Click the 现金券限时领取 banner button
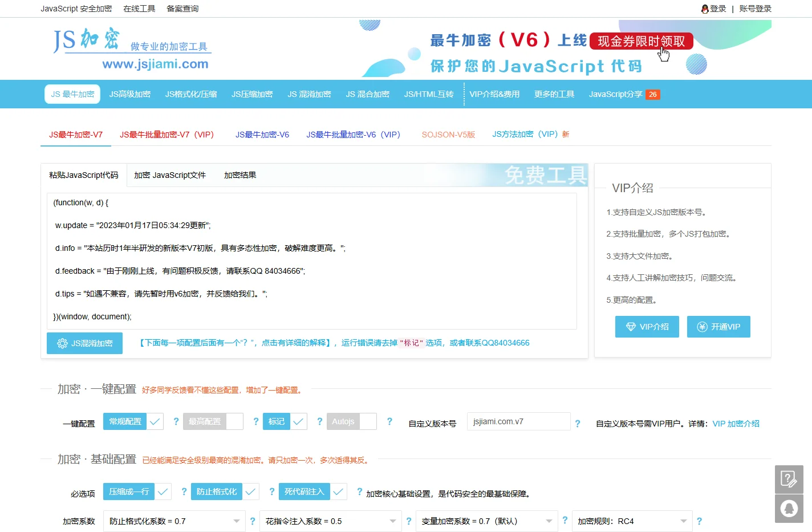 coord(642,41)
